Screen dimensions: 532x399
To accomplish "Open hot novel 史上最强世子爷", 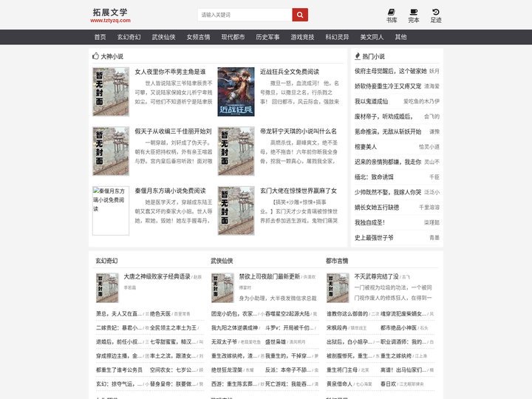I will coord(374,238).
